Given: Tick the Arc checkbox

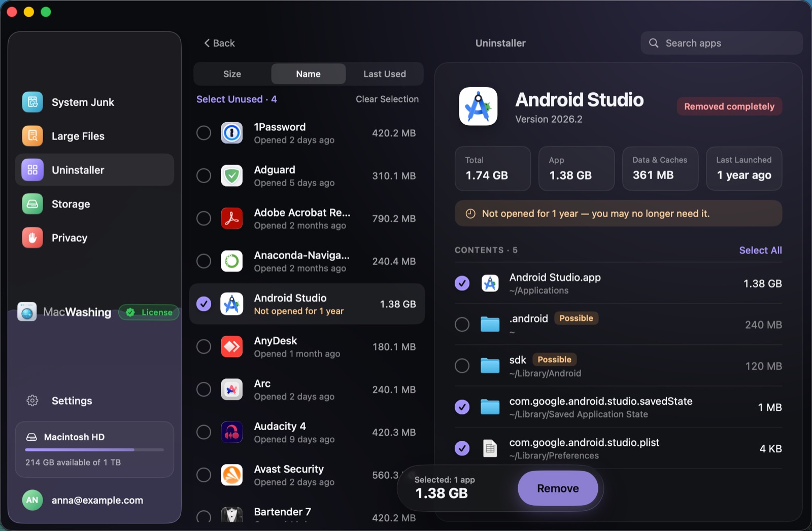Looking at the screenshot, I should tap(204, 390).
